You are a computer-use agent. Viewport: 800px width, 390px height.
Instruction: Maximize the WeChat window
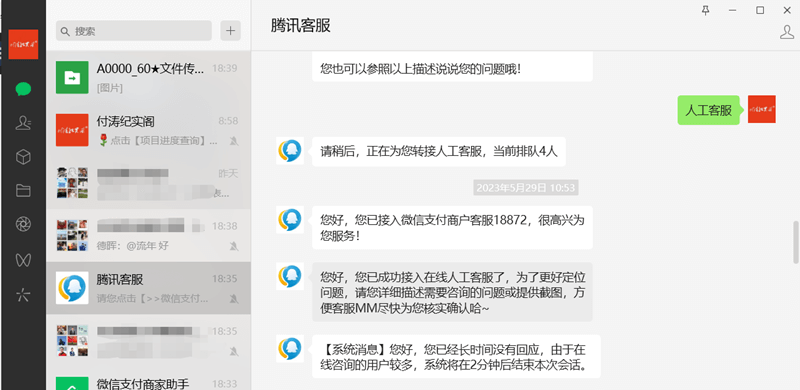click(x=760, y=10)
